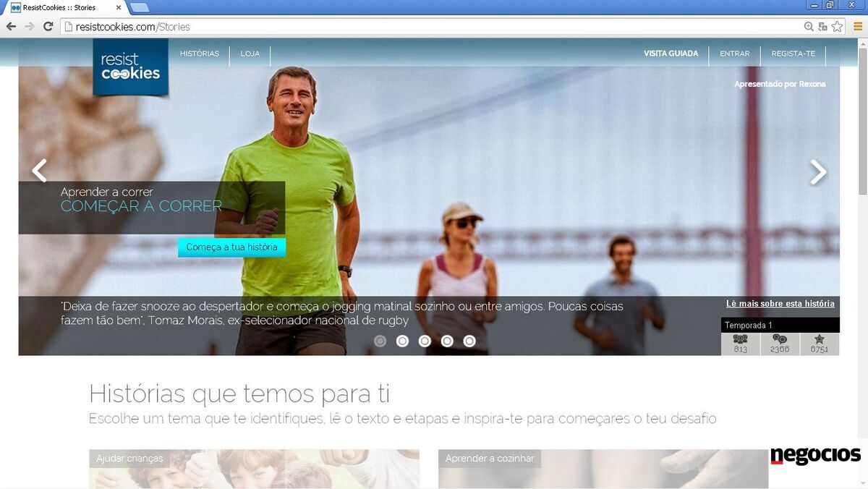The image size is (868, 489).
Task: Click the Histórias que temos para ti heading
Action: (x=239, y=394)
